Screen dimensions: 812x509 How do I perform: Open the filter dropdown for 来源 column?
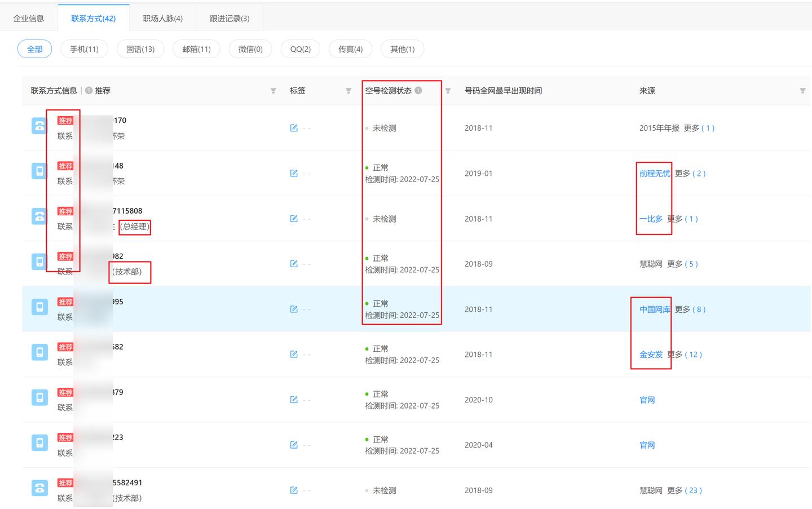coord(802,91)
